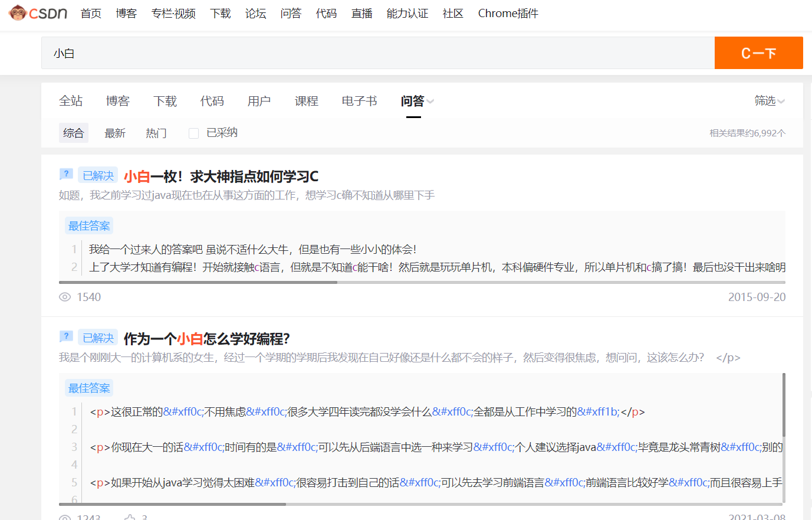
Task: Expand the 问答 tab dropdown arrow
Action: [430, 102]
